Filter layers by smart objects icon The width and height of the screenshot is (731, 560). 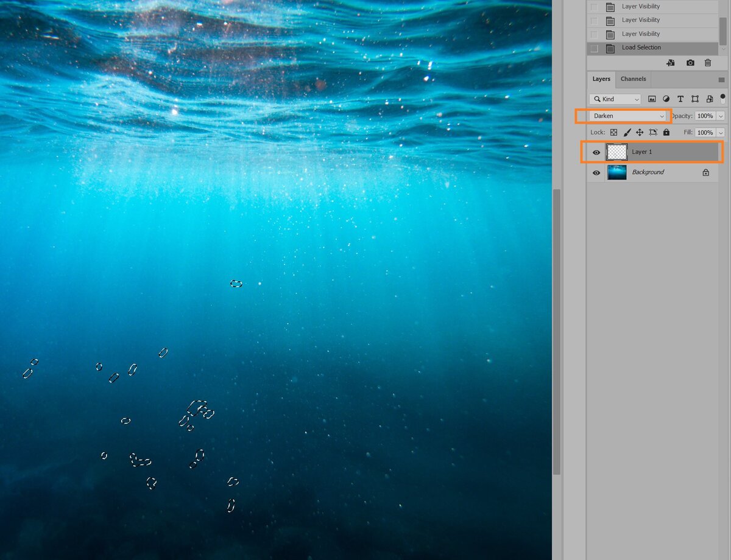pyautogui.click(x=710, y=99)
